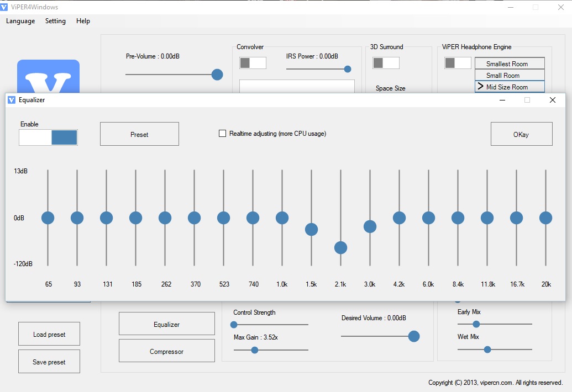Click the Control Strength slider handle
This screenshot has height=392, width=572.
pos(234,325)
